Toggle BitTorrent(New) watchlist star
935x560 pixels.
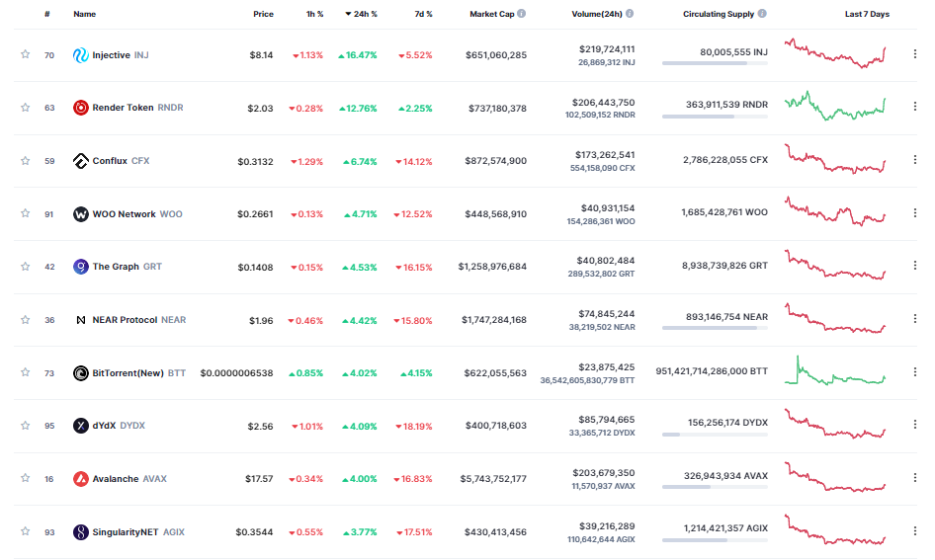[x=25, y=372]
